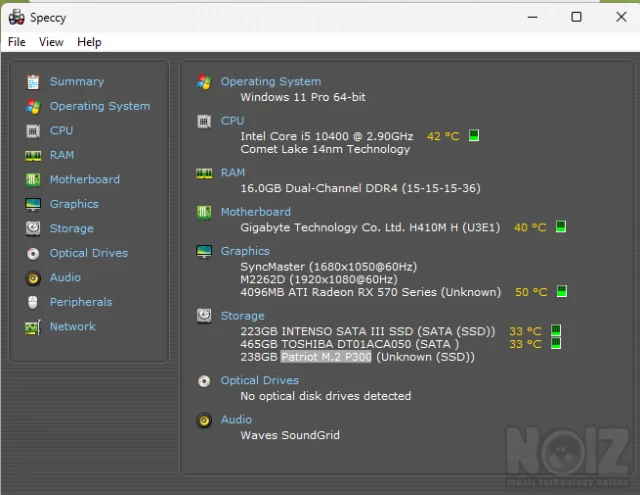Screen dimensions: 640x495
Task: Select Motherboard in the sidebar list
Action: coord(85,180)
